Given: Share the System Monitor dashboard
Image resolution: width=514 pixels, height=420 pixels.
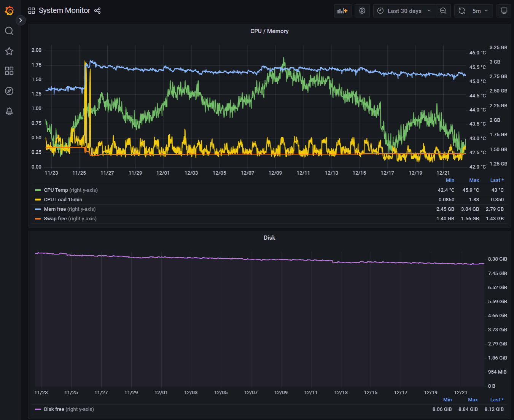Looking at the screenshot, I should click(x=97, y=11).
